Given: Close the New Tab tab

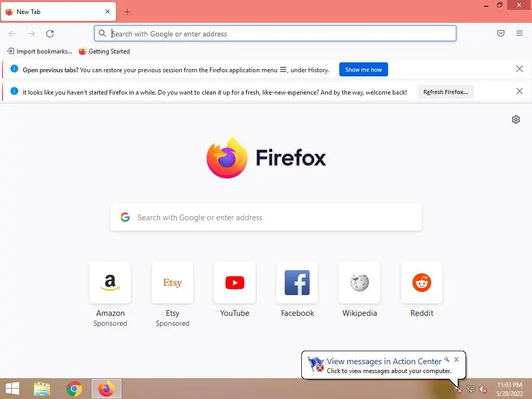Looking at the screenshot, I should pyautogui.click(x=108, y=11).
